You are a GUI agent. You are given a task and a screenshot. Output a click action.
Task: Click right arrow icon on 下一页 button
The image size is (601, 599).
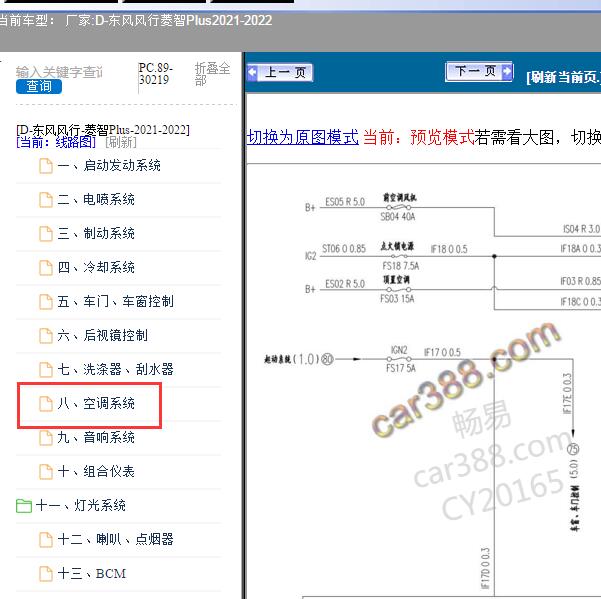pyautogui.click(x=507, y=71)
